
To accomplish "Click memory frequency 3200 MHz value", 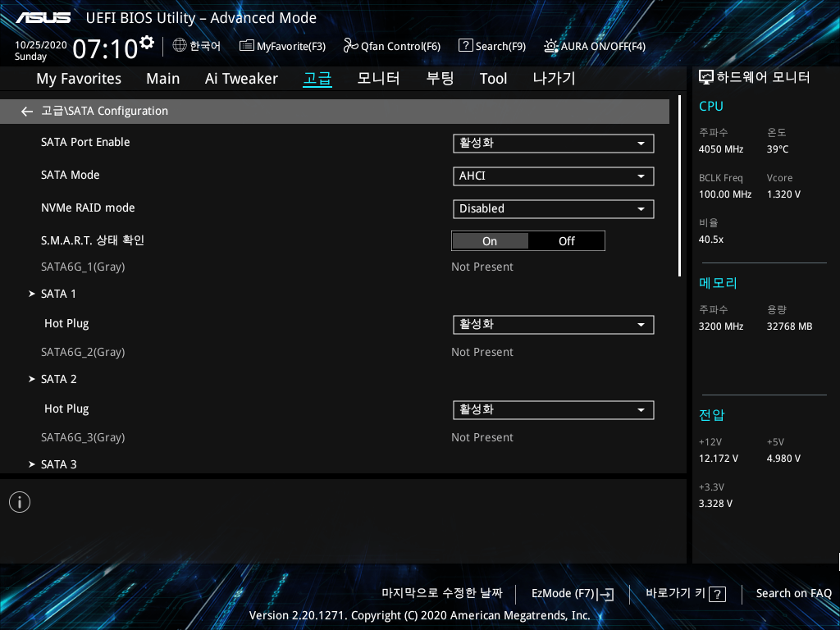I will point(721,326).
